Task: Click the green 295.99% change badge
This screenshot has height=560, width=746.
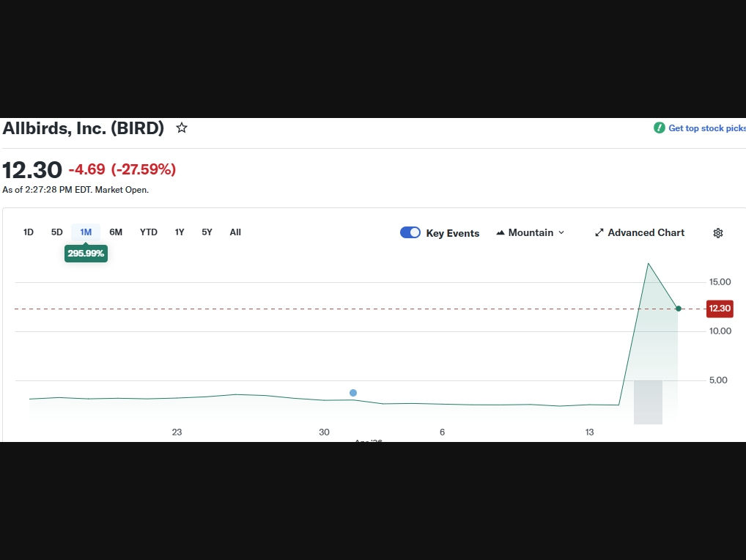Action: coord(86,254)
